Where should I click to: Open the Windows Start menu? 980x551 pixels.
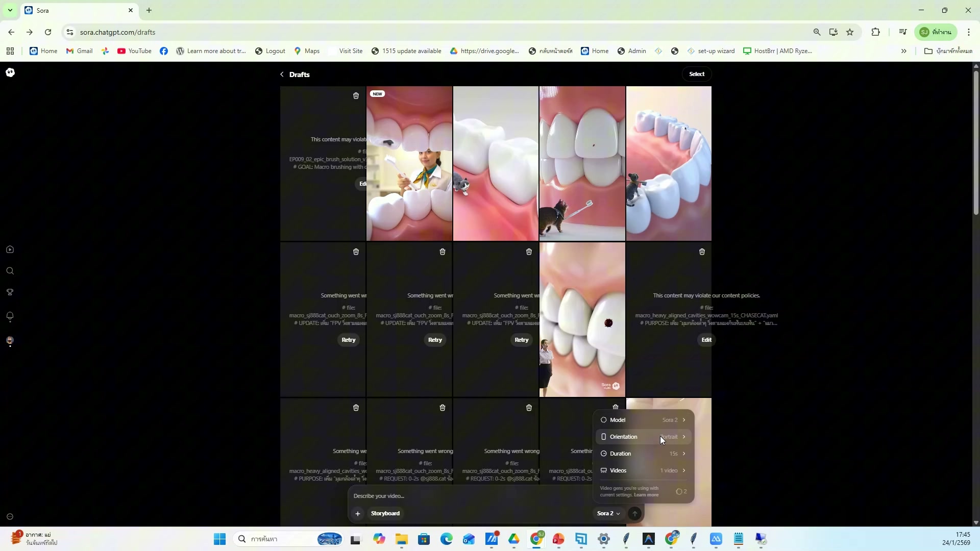coord(219,539)
